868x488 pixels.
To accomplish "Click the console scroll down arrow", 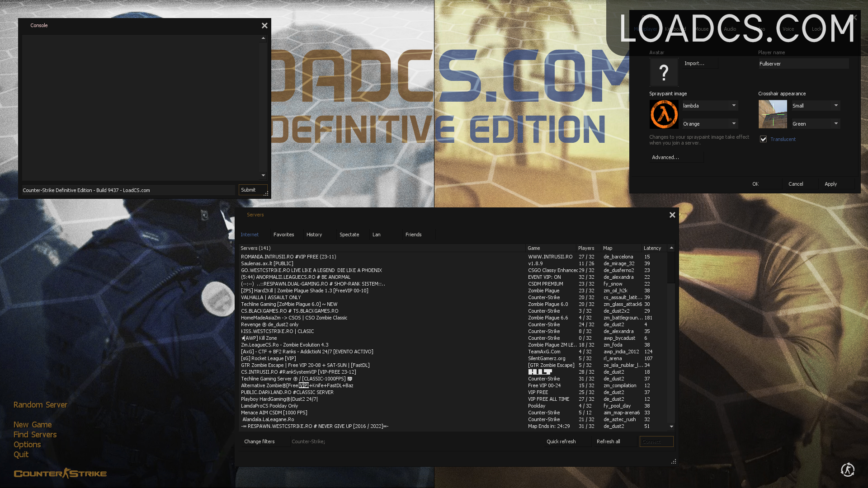I will click(263, 175).
